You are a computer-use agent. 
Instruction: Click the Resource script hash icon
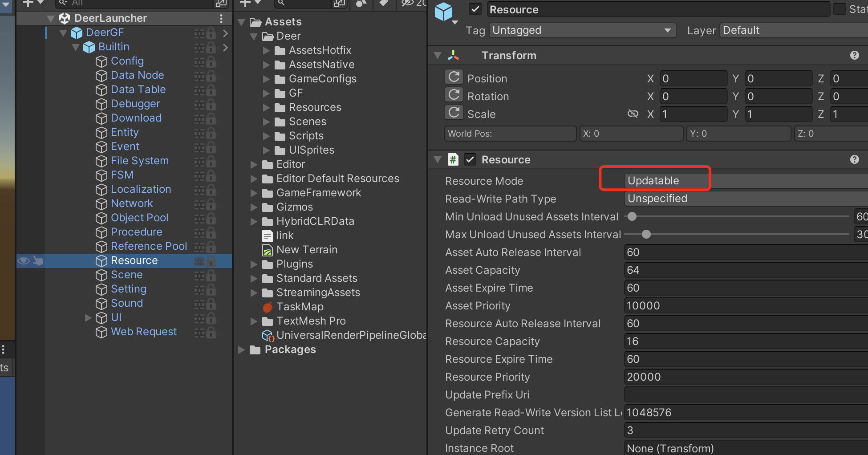pos(453,159)
